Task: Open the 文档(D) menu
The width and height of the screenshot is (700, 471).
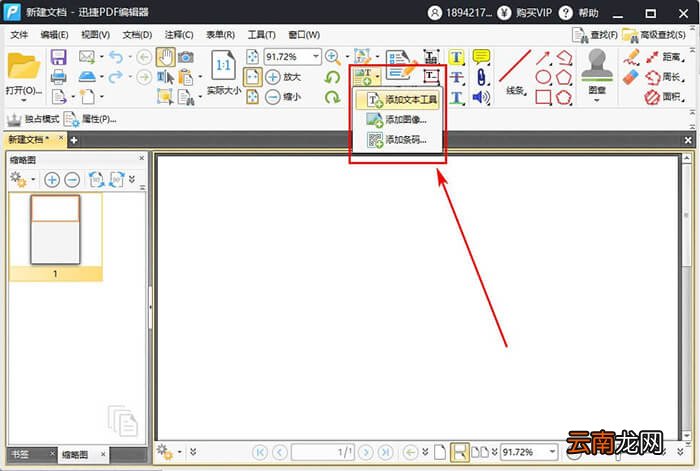Action: pos(137,35)
